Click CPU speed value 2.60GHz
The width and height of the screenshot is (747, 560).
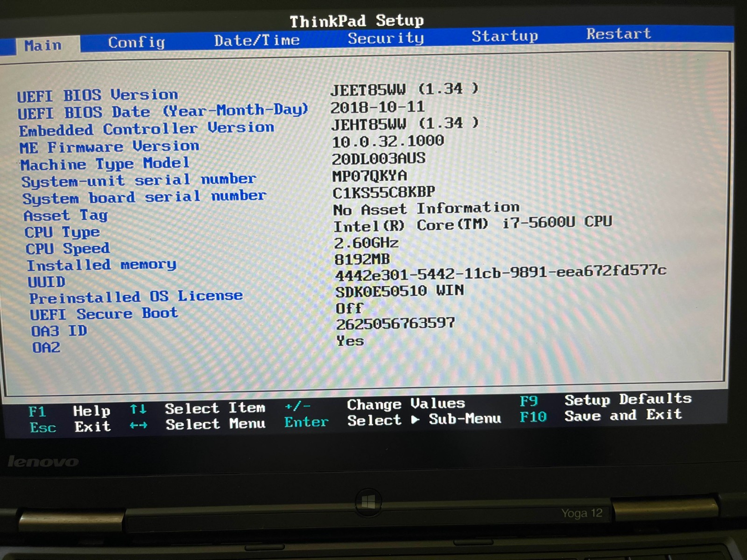coord(366,243)
